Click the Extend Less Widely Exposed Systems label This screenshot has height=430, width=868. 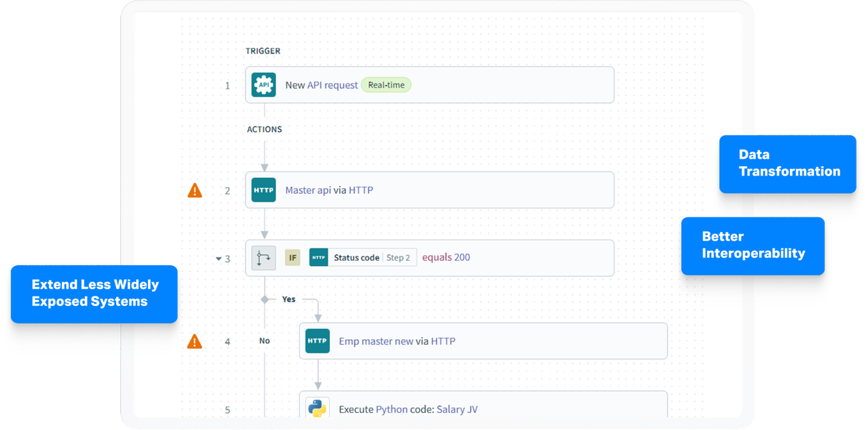pos(94,293)
